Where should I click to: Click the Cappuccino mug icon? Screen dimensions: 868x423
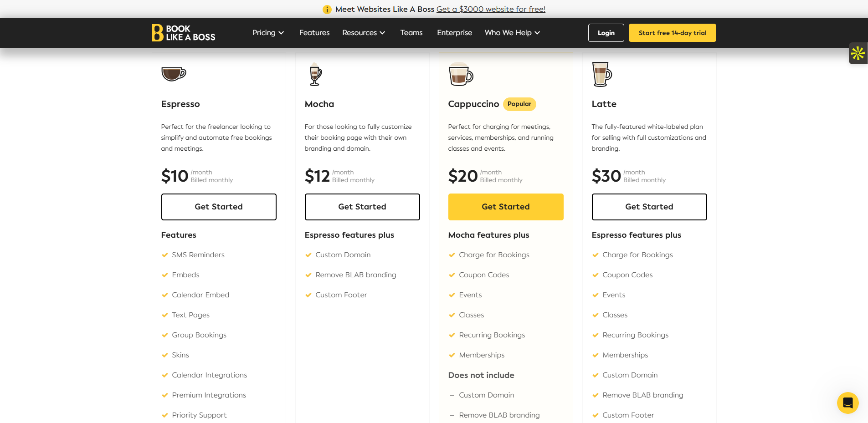[x=461, y=74]
